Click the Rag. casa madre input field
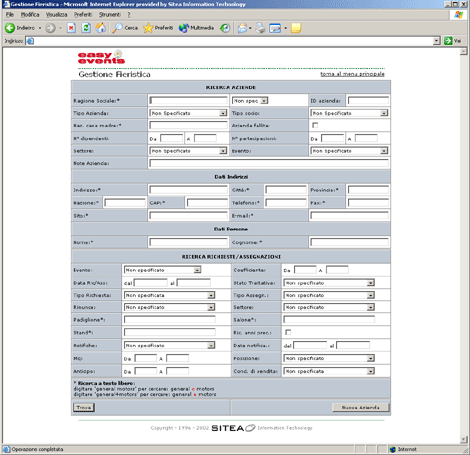The height and width of the screenshot is (455, 470). point(188,125)
